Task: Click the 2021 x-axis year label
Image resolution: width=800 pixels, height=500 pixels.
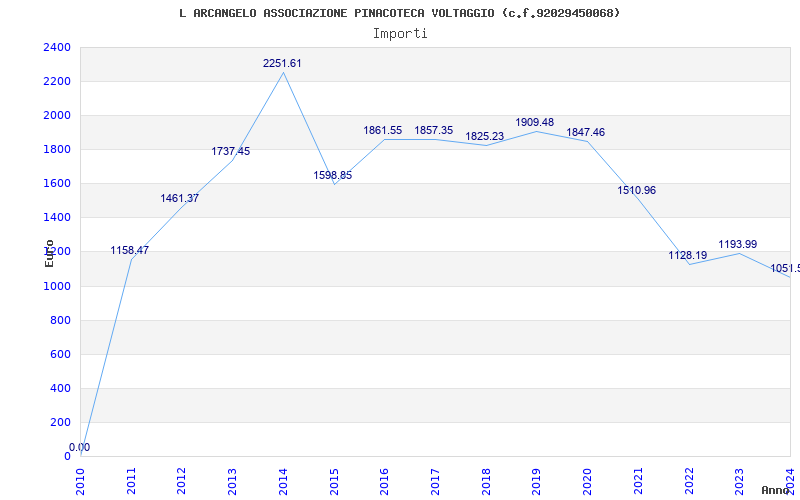Action: coord(638,481)
